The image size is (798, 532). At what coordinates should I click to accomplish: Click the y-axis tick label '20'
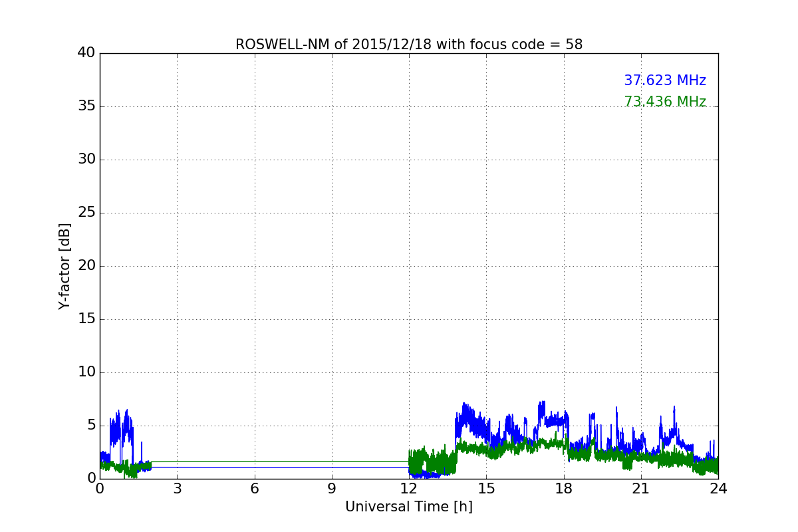coord(86,266)
